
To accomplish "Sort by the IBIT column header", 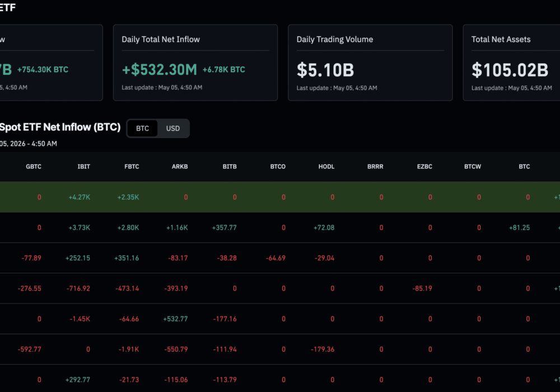I will point(84,167).
